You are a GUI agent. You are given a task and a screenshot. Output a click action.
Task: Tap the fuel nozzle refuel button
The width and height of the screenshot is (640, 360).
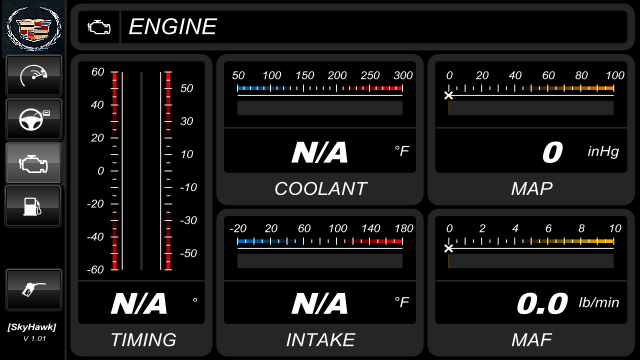click(x=34, y=290)
